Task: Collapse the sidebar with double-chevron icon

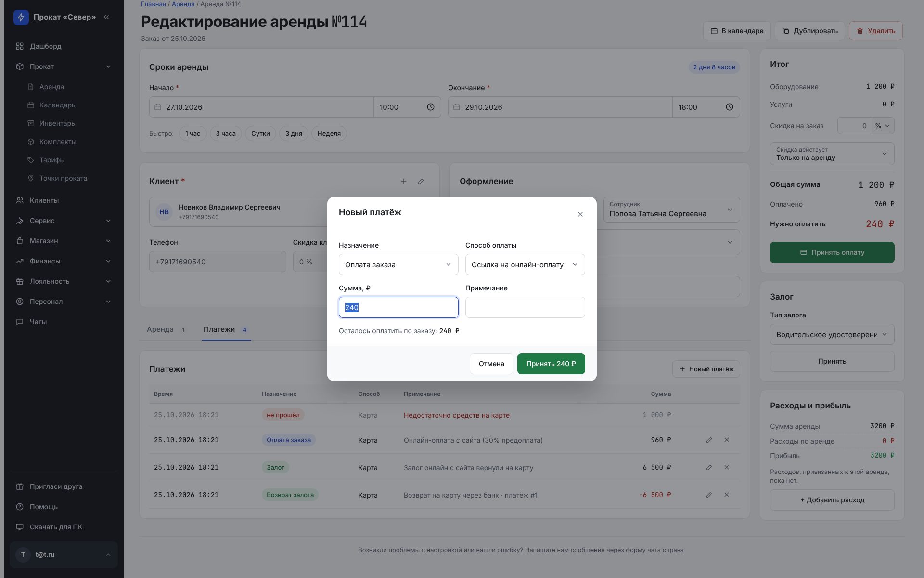Action: (x=106, y=17)
